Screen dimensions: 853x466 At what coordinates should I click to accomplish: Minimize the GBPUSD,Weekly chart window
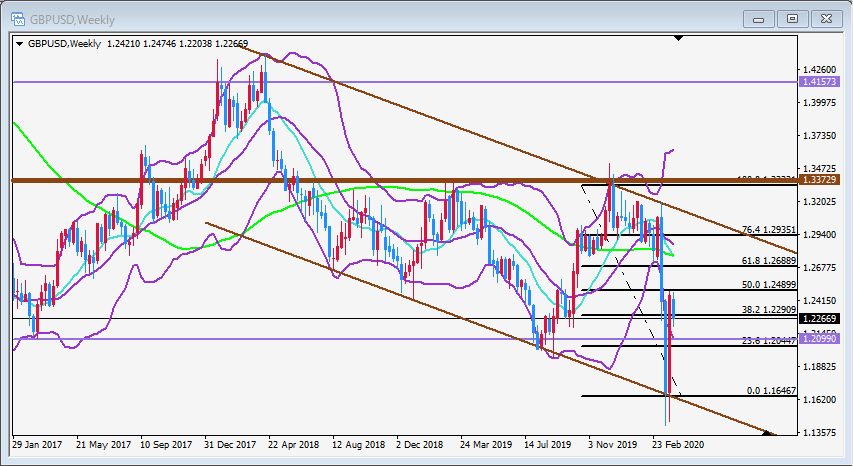758,19
